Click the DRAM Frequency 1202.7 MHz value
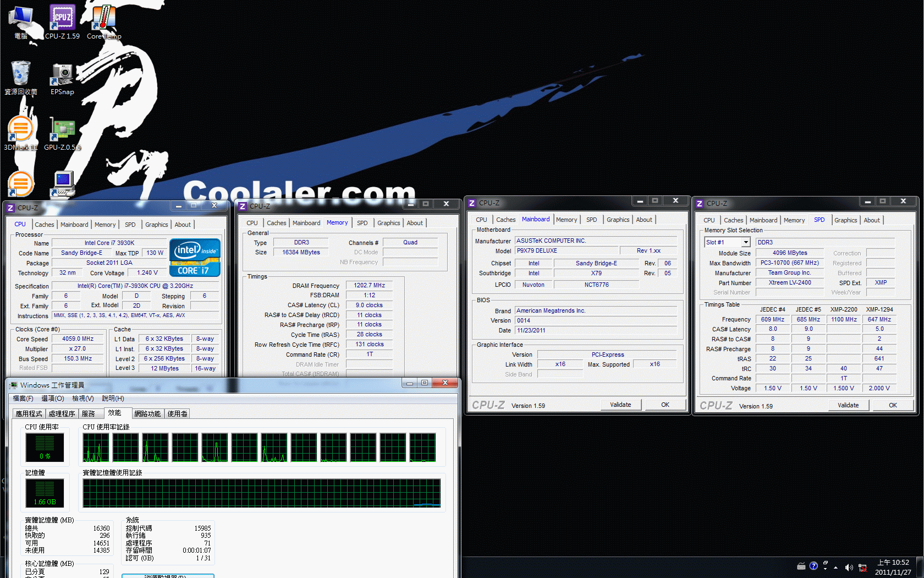This screenshot has width=924, height=578. [369, 286]
